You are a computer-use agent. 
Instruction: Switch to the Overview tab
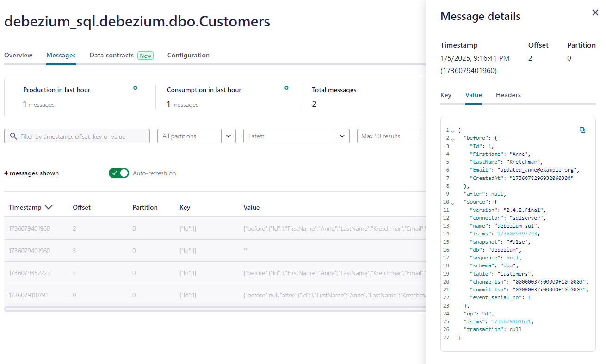[19, 55]
